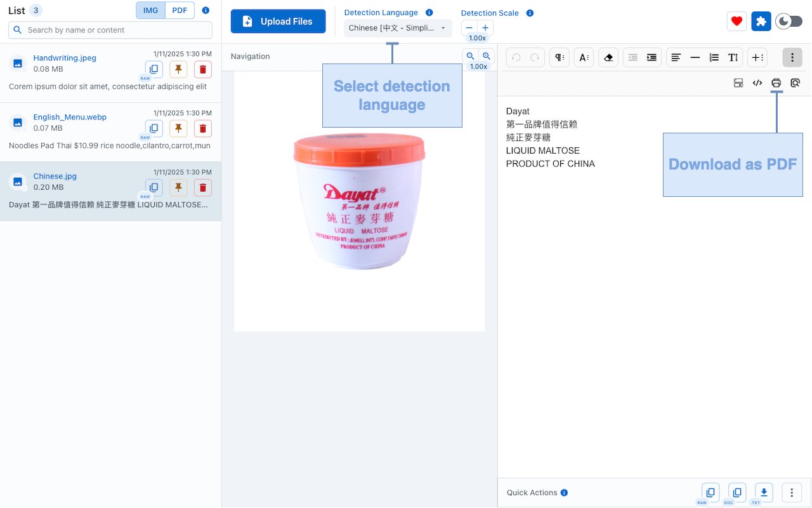Download as PDF using print icon
This screenshot has height=508, width=812.
pyautogui.click(x=776, y=83)
